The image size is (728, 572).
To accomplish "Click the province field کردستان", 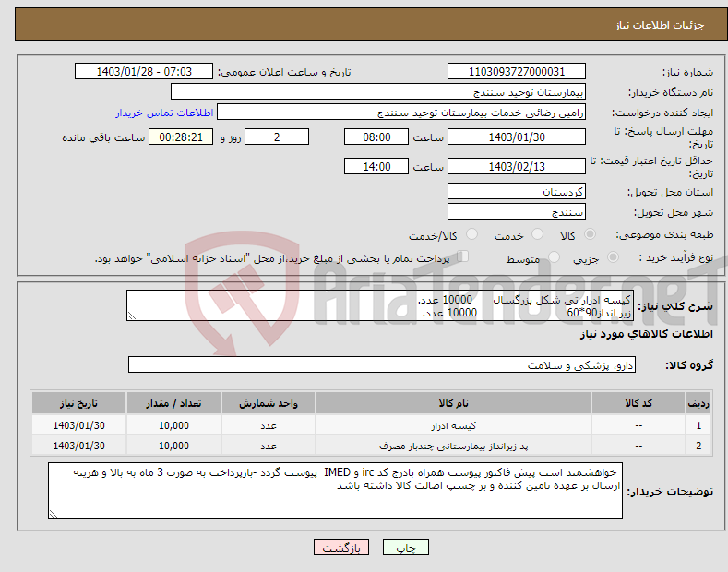I will pos(517,191).
